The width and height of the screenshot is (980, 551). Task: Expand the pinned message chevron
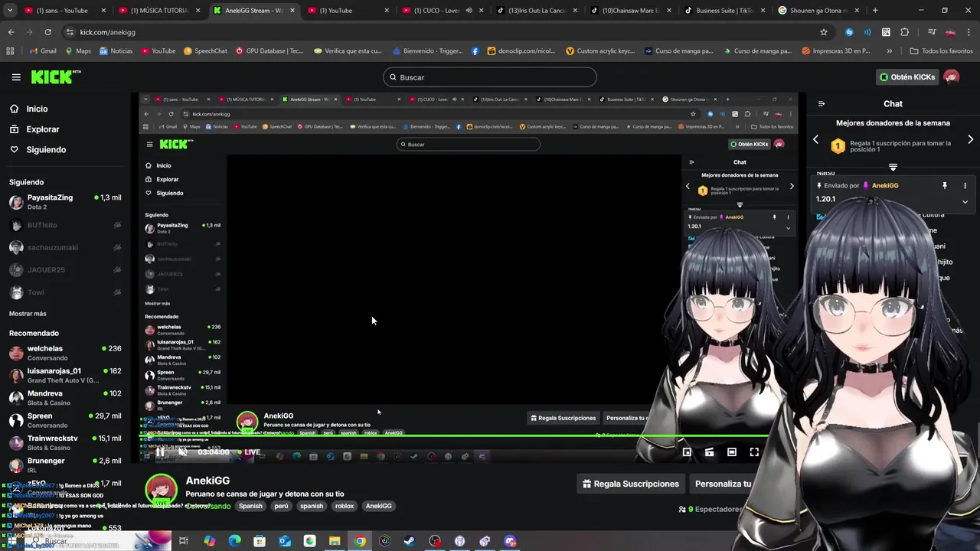coord(965,202)
